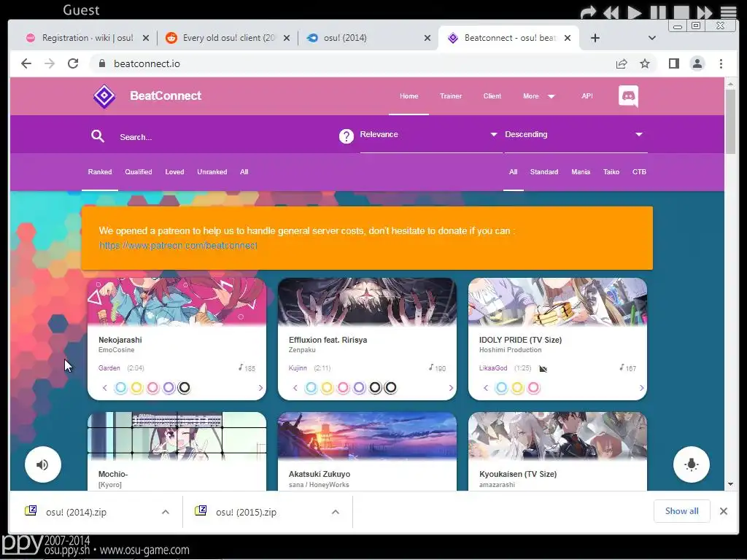Select the Mania mode tab
747x560 pixels.
point(580,172)
